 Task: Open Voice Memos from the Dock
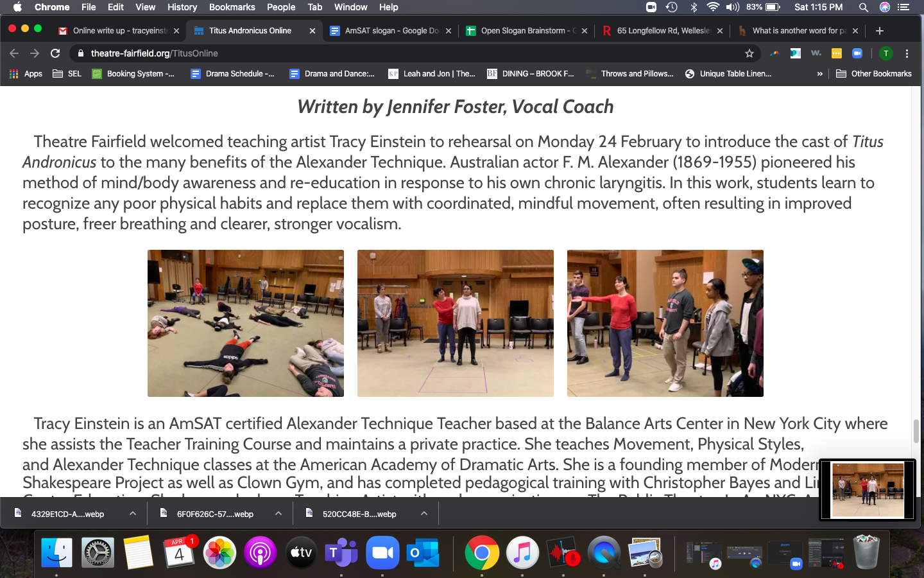pyautogui.click(x=563, y=553)
